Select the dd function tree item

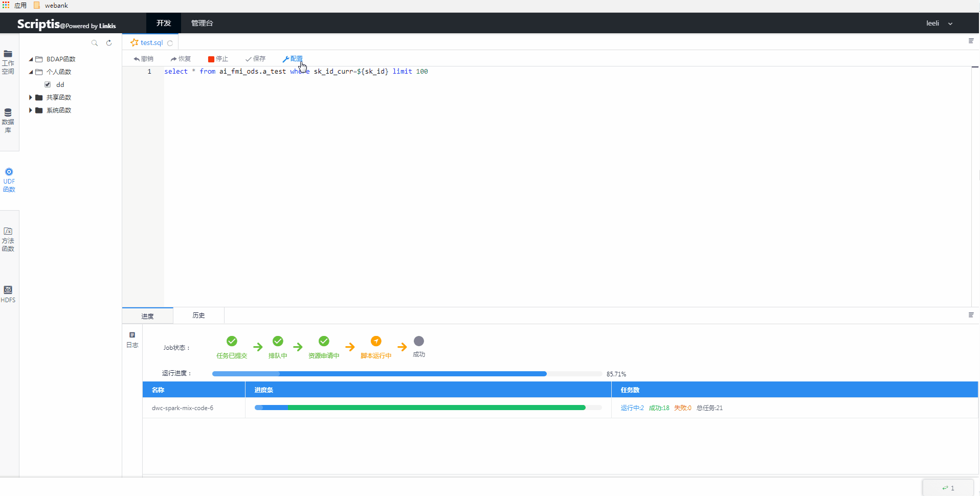[x=60, y=85]
